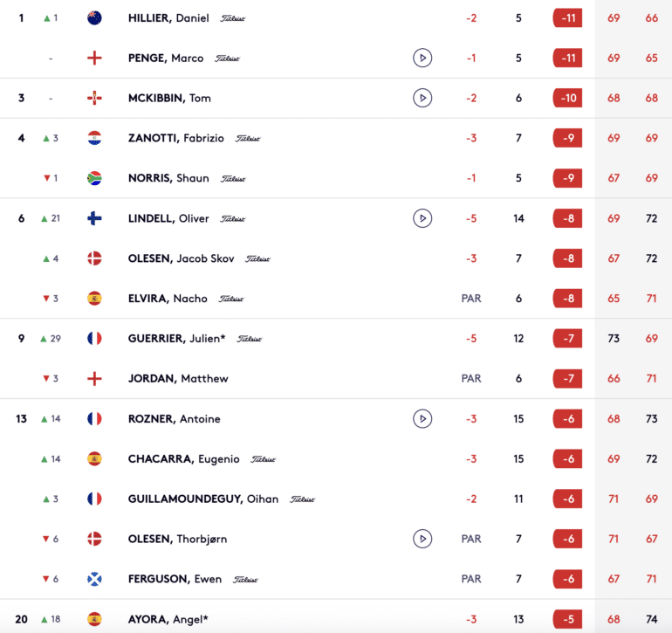Open CHACARRA, Eugenio player details
The width and height of the screenshot is (672, 633).
click(x=183, y=459)
